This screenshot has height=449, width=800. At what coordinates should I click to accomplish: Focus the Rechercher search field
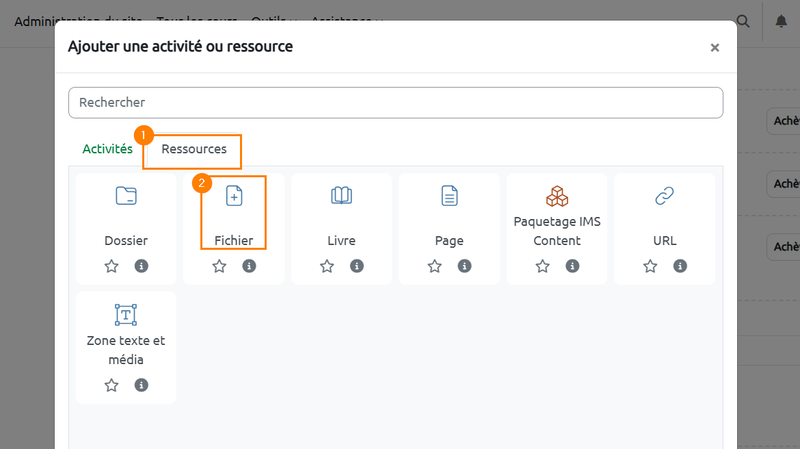[x=395, y=103]
